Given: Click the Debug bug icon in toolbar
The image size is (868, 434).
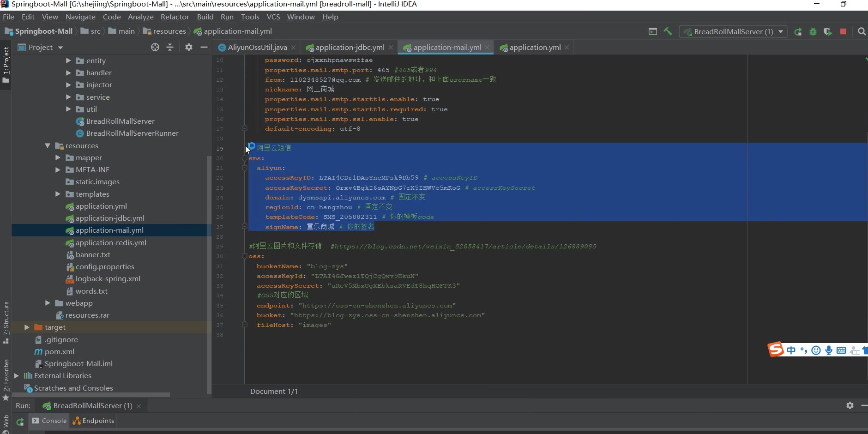Looking at the screenshot, I should 813,32.
